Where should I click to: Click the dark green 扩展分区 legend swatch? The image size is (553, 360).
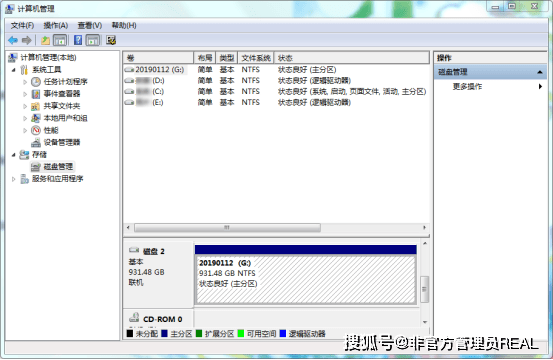pyautogui.click(x=199, y=333)
